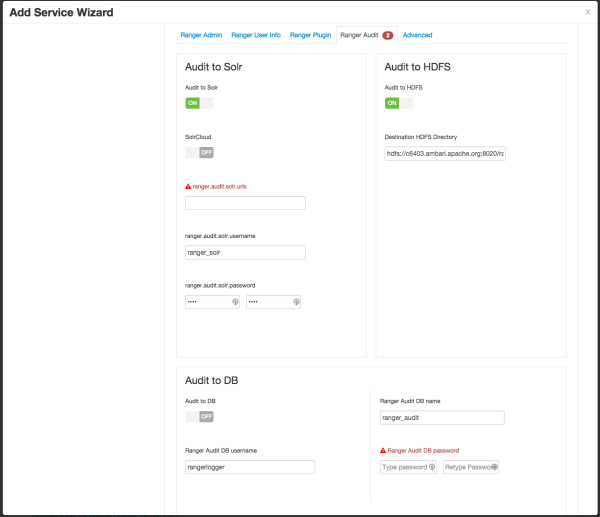Open the Ranger User Info tab
The width and height of the screenshot is (600, 517).
256,35
